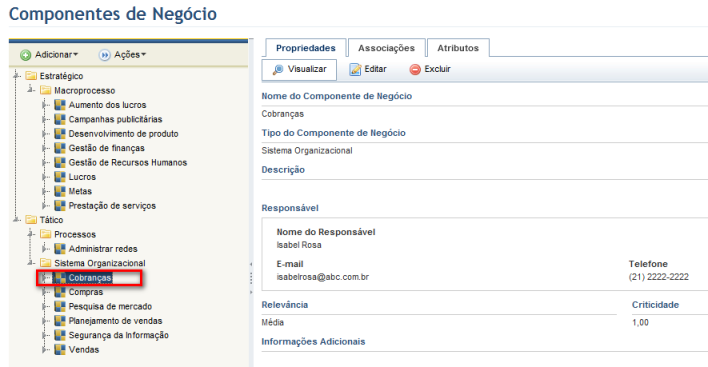Click the Compras component icon
This screenshot has width=708, height=367.
click(60, 292)
